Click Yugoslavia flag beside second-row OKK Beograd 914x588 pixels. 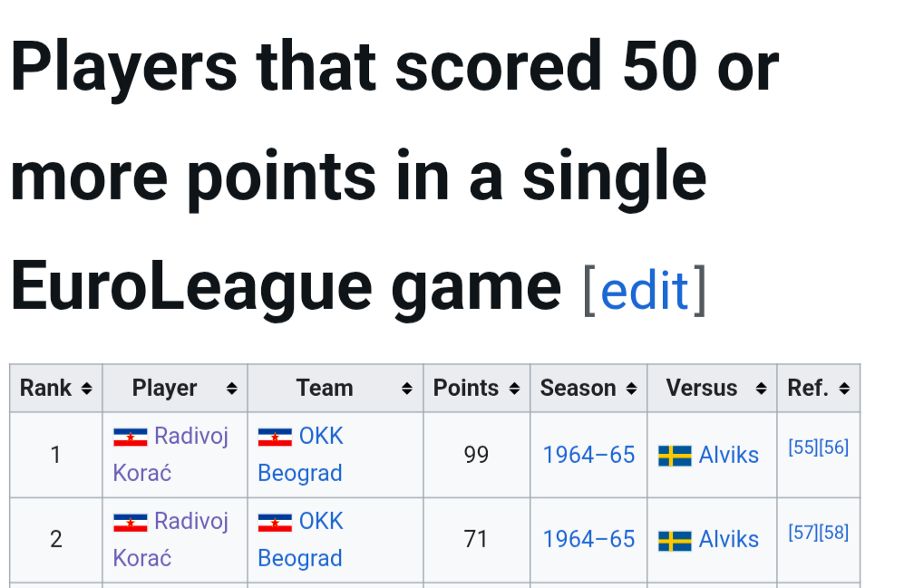[x=275, y=522]
